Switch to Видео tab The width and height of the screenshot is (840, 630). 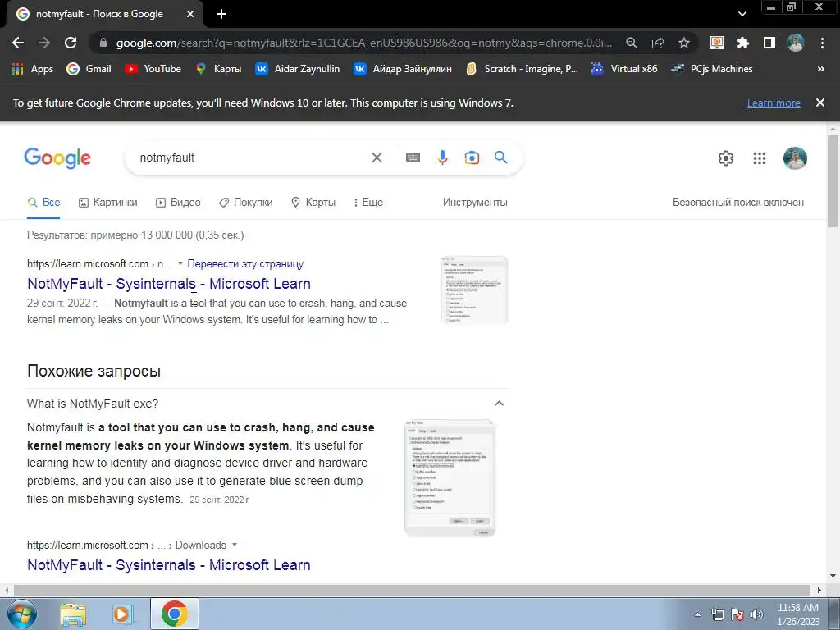(x=178, y=203)
